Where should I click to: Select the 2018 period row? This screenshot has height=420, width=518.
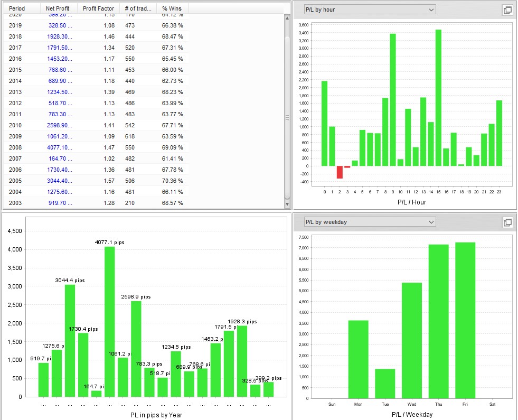tap(96, 36)
